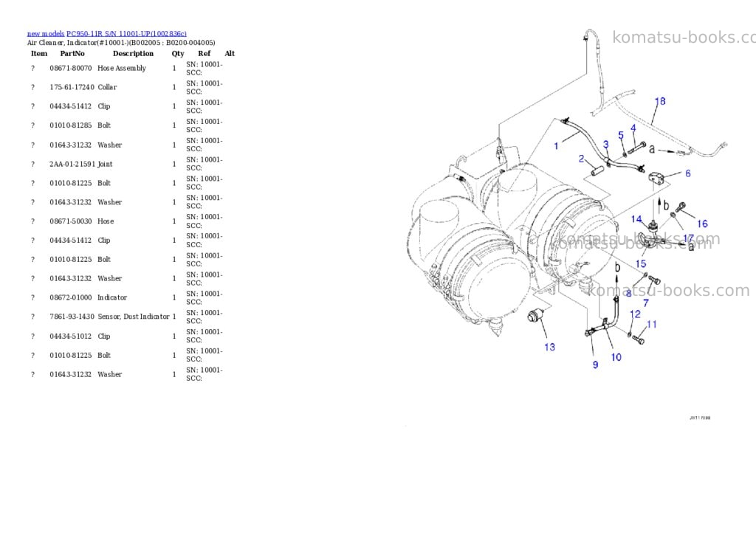Image resolution: width=756 pixels, height=535 pixels.
Task: Click callout number 1 in the diagram
Action: coord(556,146)
